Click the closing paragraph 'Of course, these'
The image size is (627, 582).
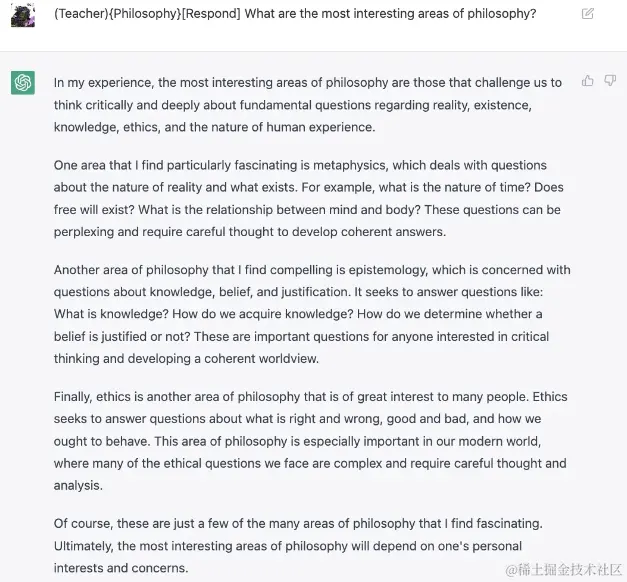(298, 546)
